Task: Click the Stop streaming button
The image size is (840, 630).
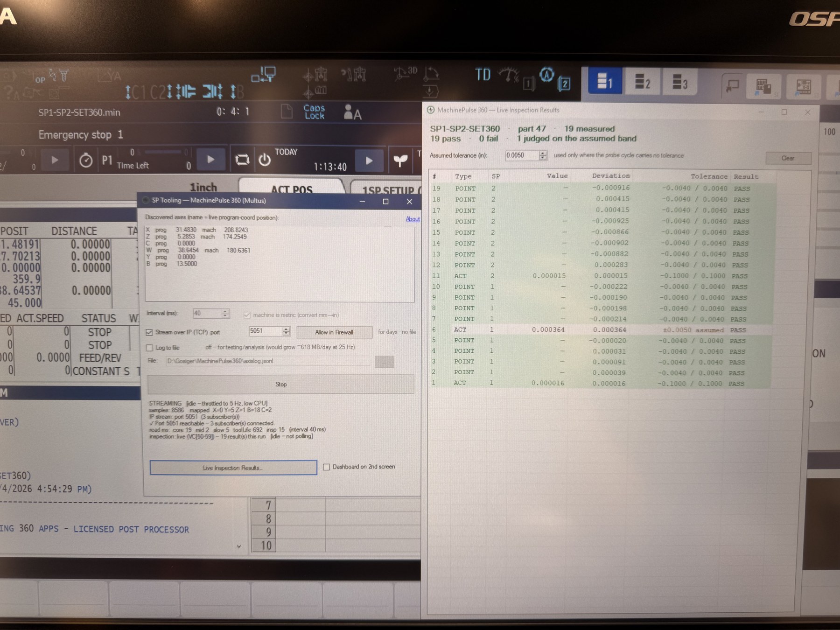Action: pos(281,385)
